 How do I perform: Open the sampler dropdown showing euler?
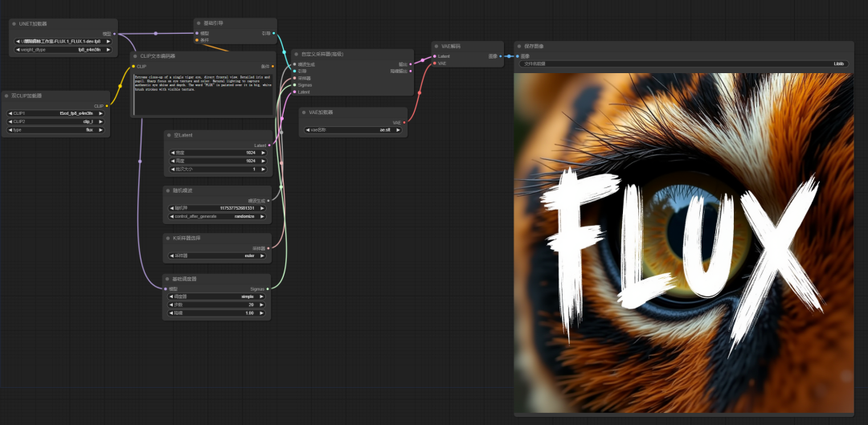(217, 256)
